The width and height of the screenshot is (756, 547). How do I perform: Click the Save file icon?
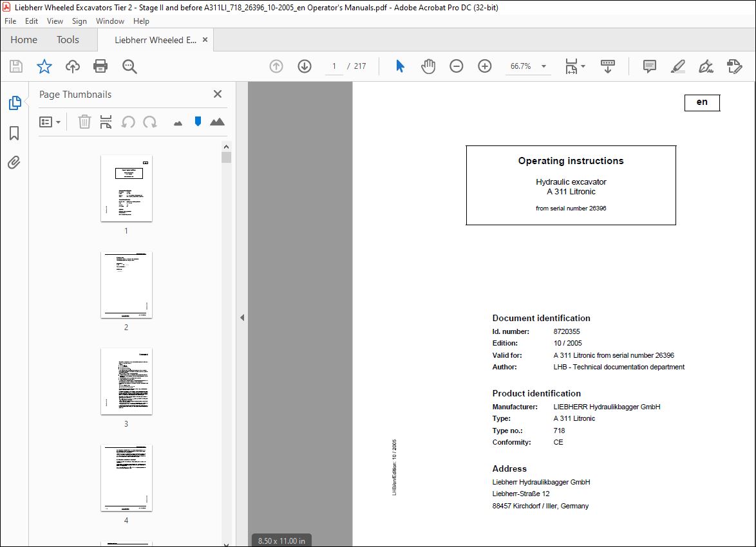point(16,66)
